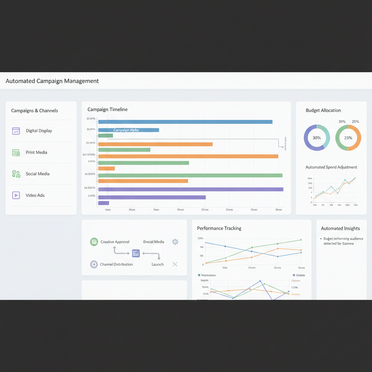The width and height of the screenshot is (372, 372).
Task: Click the green Creative Approval step icon
Action: (x=94, y=242)
